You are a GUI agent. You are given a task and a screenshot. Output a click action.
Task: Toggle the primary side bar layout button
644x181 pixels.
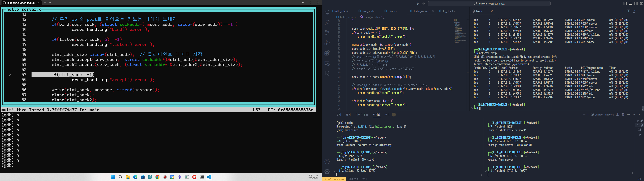(625, 4)
